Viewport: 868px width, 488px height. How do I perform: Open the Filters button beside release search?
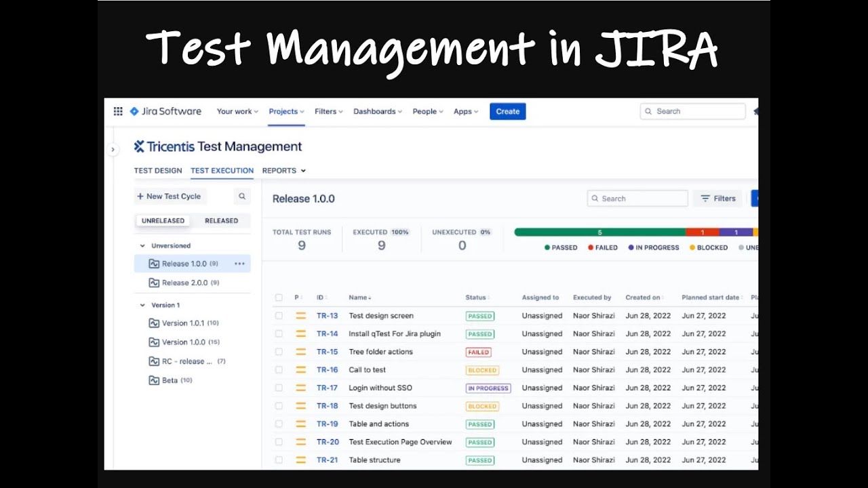click(x=718, y=199)
